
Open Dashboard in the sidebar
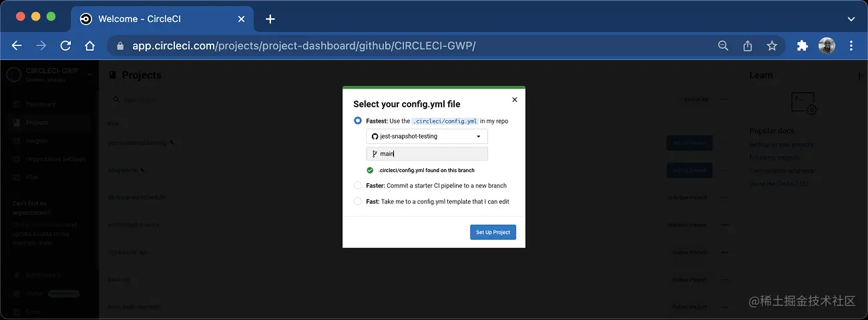tap(40, 105)
